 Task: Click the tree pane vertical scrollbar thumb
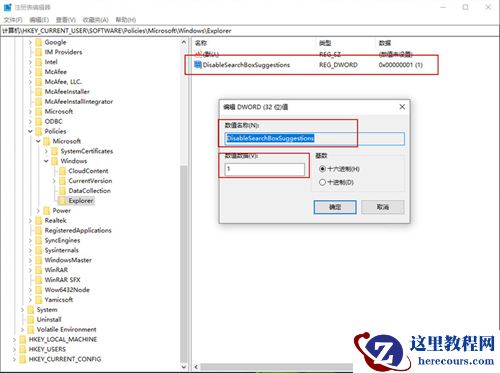tap(184, 263)
